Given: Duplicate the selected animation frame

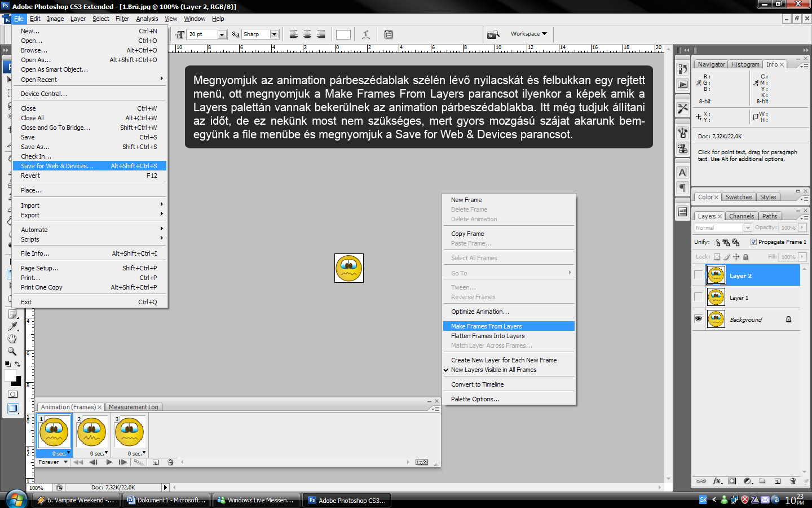Looking at the screenshot, I should point(156,462).
